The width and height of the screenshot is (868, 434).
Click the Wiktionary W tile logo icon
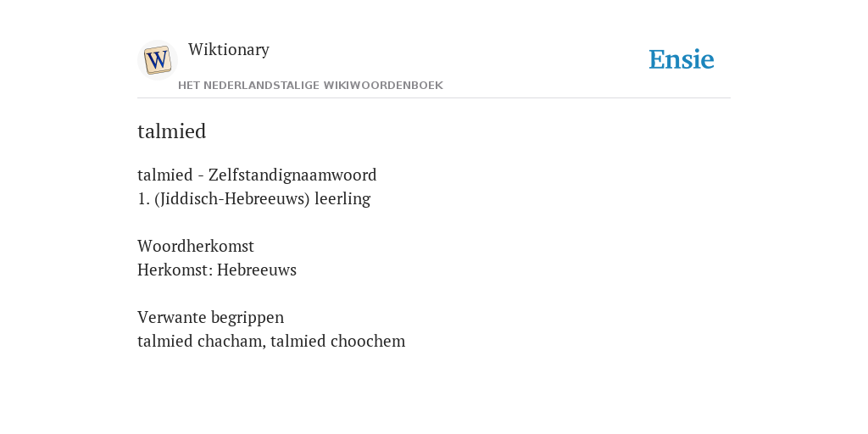pyautogui.click(x=158, y=60)
